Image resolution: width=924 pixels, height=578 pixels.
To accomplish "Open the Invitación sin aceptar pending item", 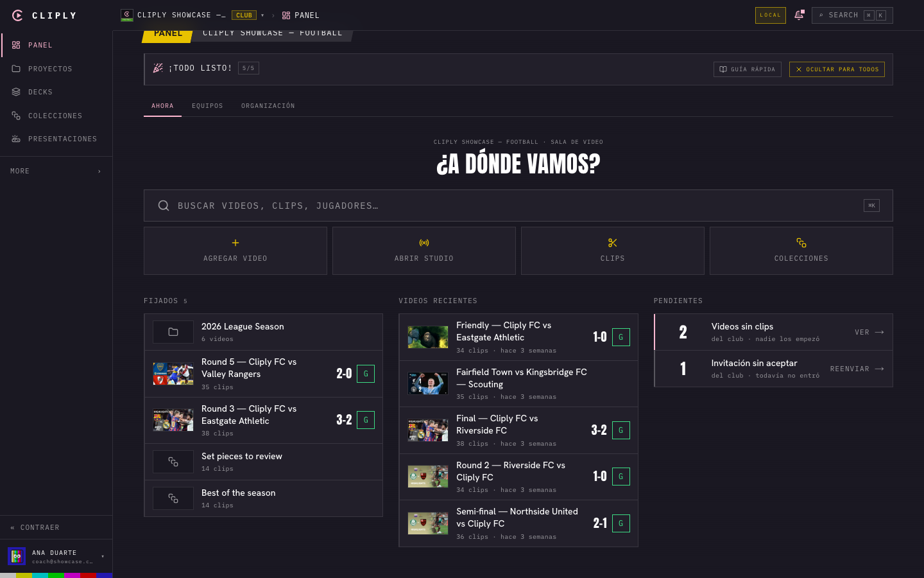I will (x=773, y=369).
